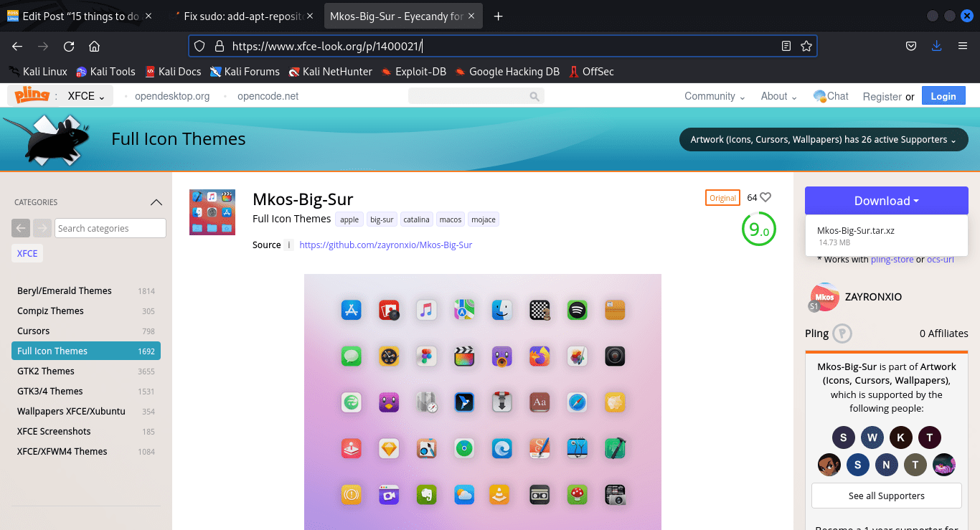Open the Kali NetHunter bookmark
Image resolution: width=980 pixels, height=530 pixels.
330,72
